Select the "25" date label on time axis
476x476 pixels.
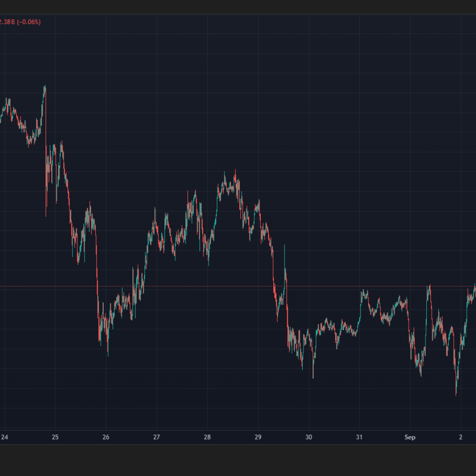(x=55, y=437)
